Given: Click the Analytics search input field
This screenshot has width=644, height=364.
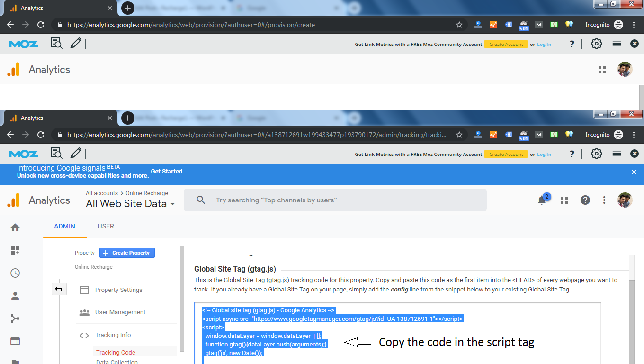Looking at the screenshot, I should click(335, 200).
